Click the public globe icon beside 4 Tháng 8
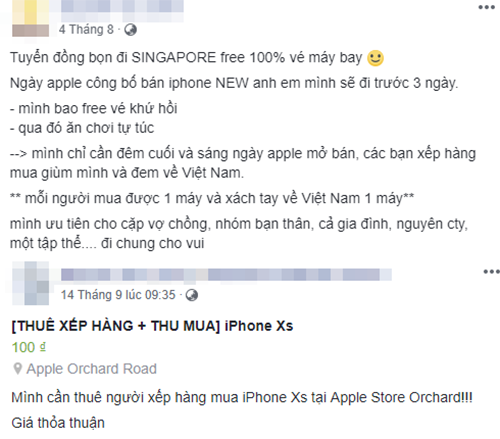This screenshot has width=500, height=439. (130, 30)
